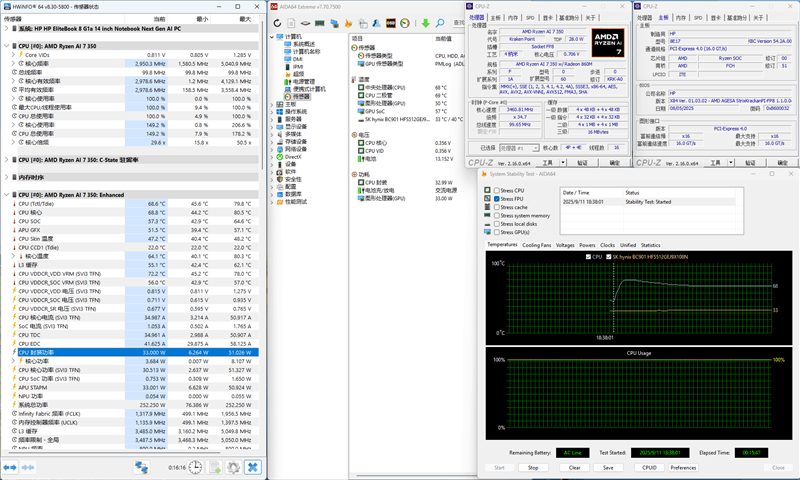Click the Stop button in stability test
This screenshot has width=800, height=480.
point(533,467)
